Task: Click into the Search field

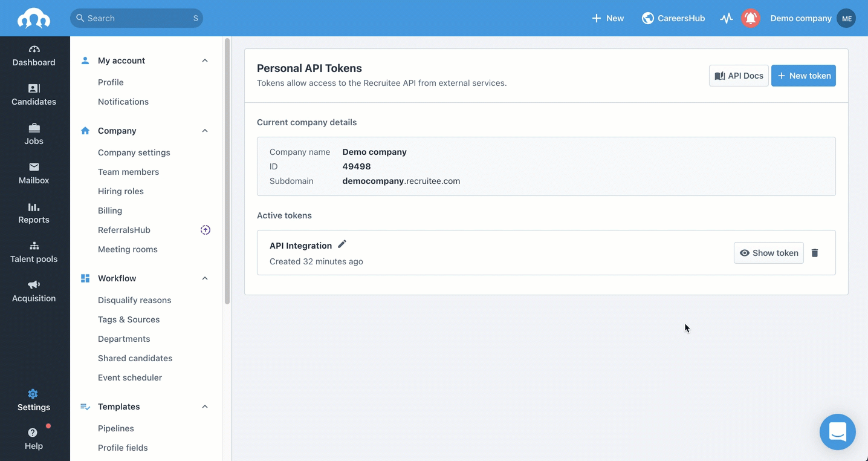Action: click(x=137, y=18)
